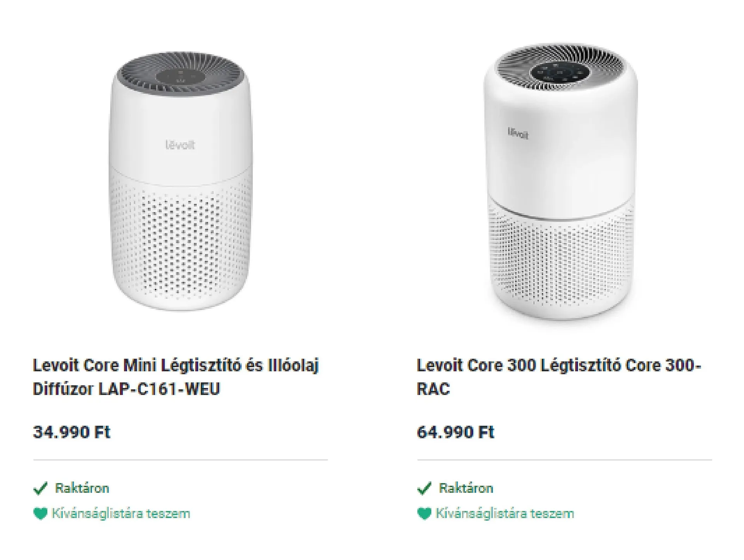This screenshot has width=744, height=560.
Task: Open the Levoit Core 300 Légtisztító product title
Action: click(559, 377)
